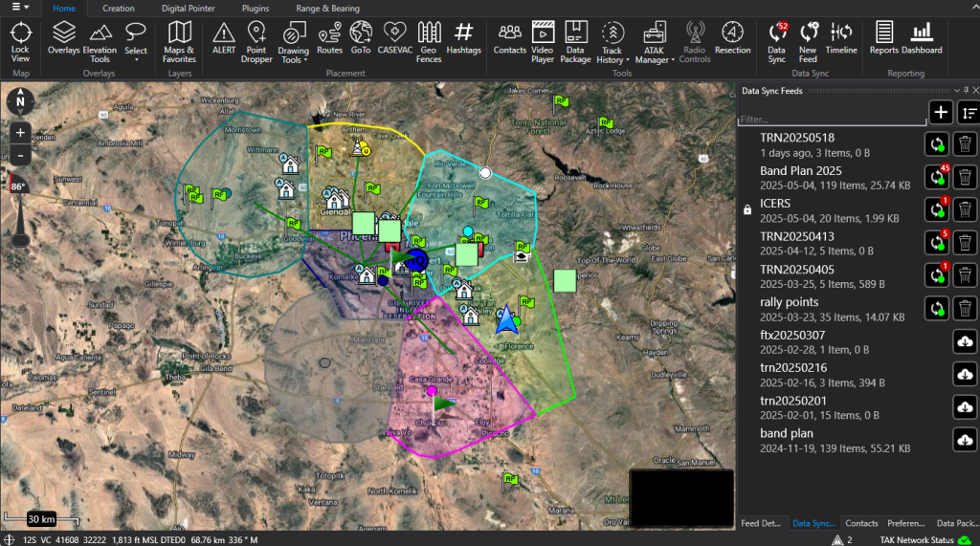Viewport: 980px width, 546px height.
Task: Download the ftx20250307 feed
Action: (x=965, y=341)
